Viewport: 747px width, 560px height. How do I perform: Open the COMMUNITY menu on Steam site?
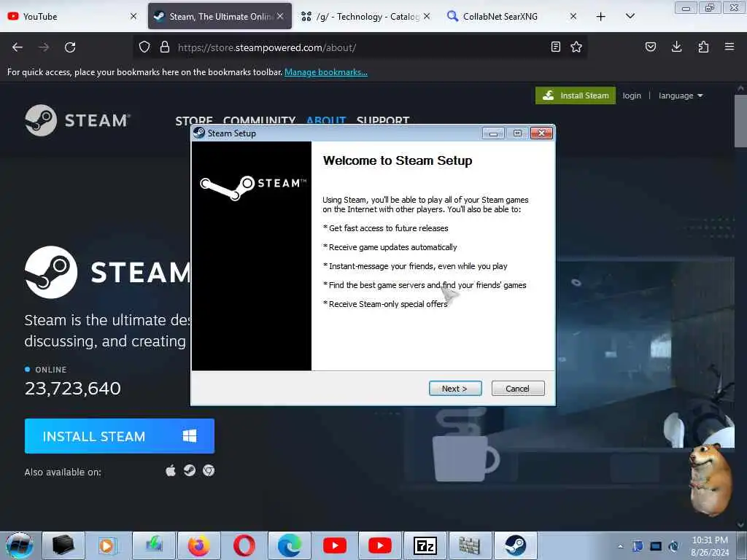259,120
